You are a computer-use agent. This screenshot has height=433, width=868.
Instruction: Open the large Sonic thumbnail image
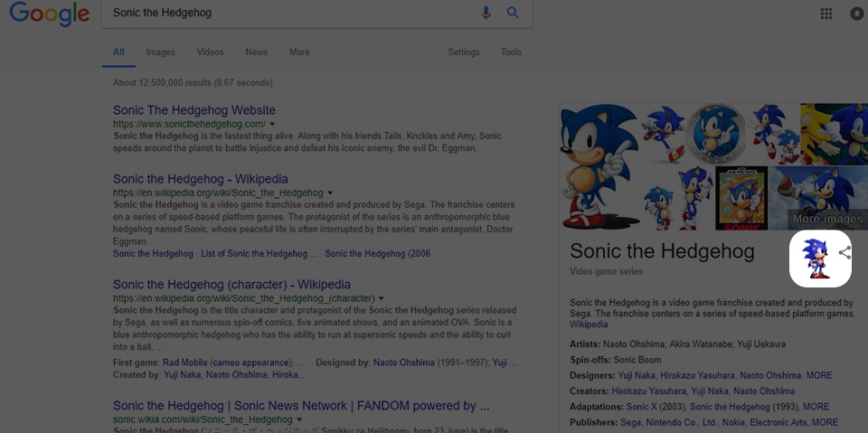pos(598,167)
